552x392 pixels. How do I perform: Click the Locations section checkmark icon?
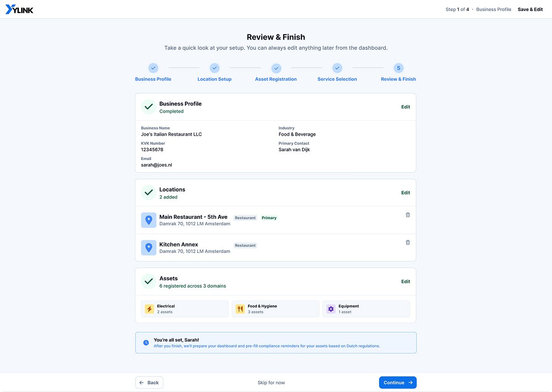(149, 193)
